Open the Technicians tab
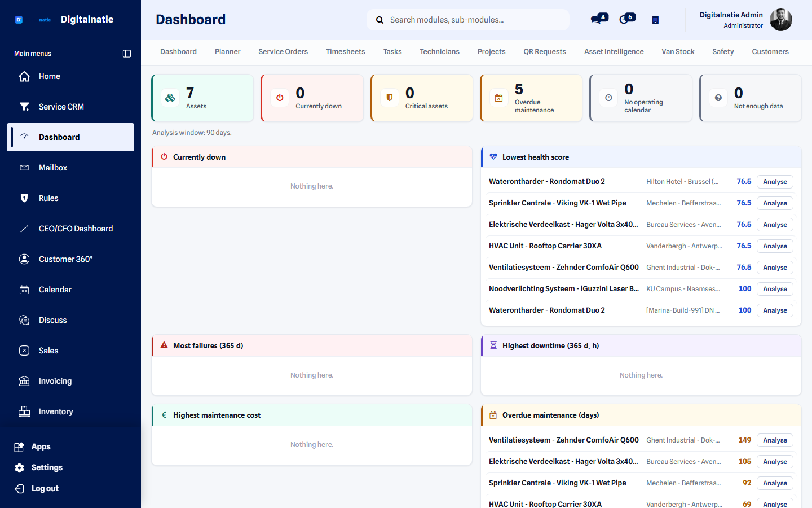 tap(440, 51)
